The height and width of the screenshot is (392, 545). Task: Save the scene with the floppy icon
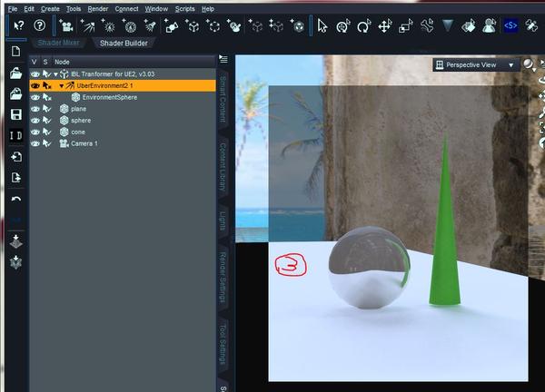pos(16,114)
